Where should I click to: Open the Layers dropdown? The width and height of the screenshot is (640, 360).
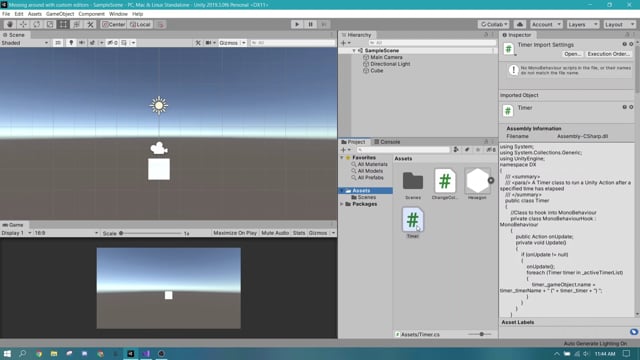(582, 24)
